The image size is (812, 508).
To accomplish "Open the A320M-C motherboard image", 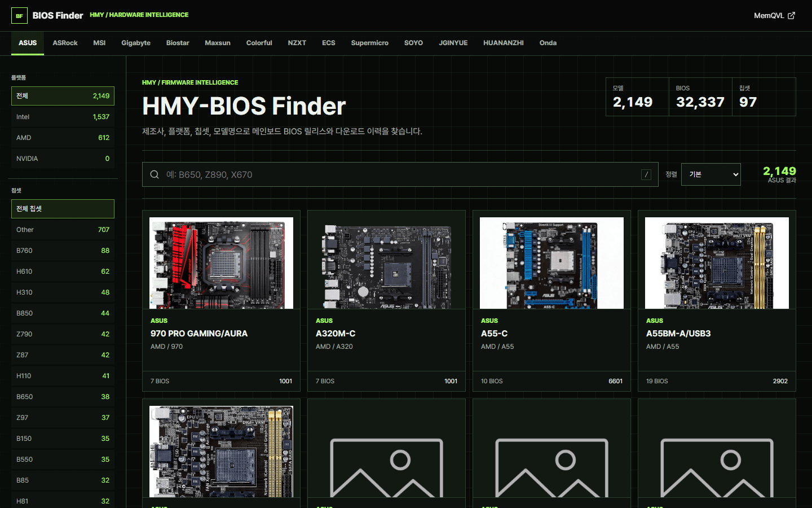I will click(386, 263).
